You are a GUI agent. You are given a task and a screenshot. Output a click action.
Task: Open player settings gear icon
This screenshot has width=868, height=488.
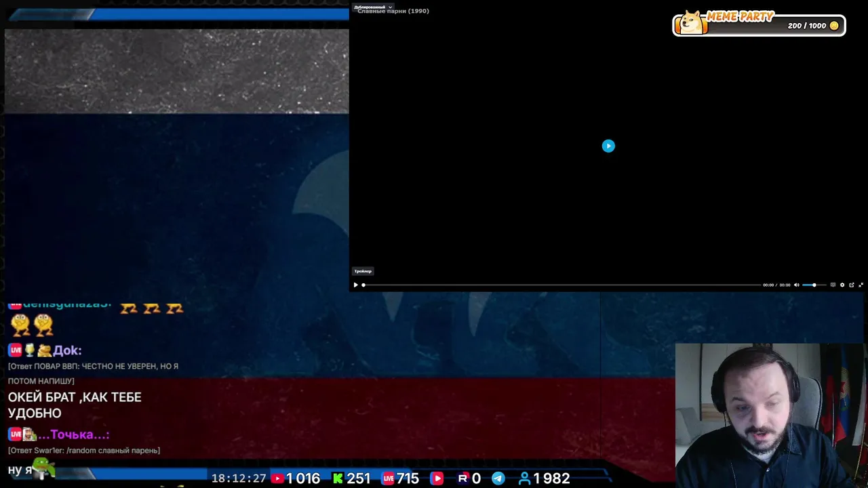click(x=842, y=285)
